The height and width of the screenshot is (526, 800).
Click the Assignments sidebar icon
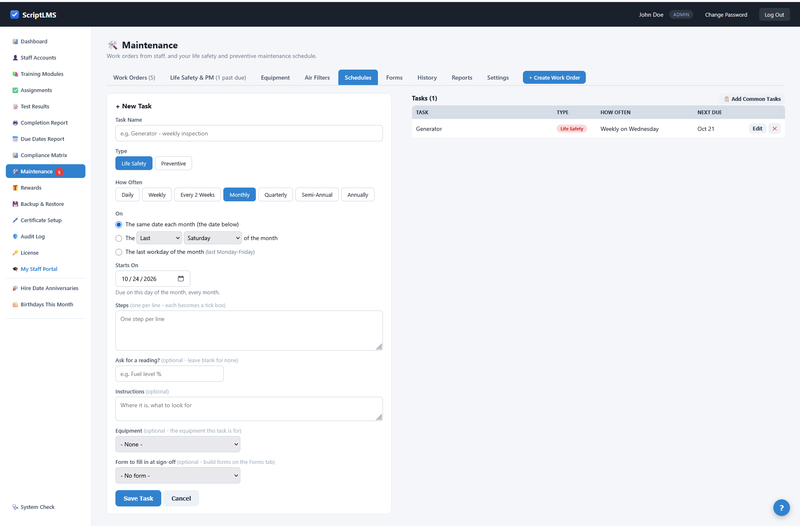(x=15, y=90)
